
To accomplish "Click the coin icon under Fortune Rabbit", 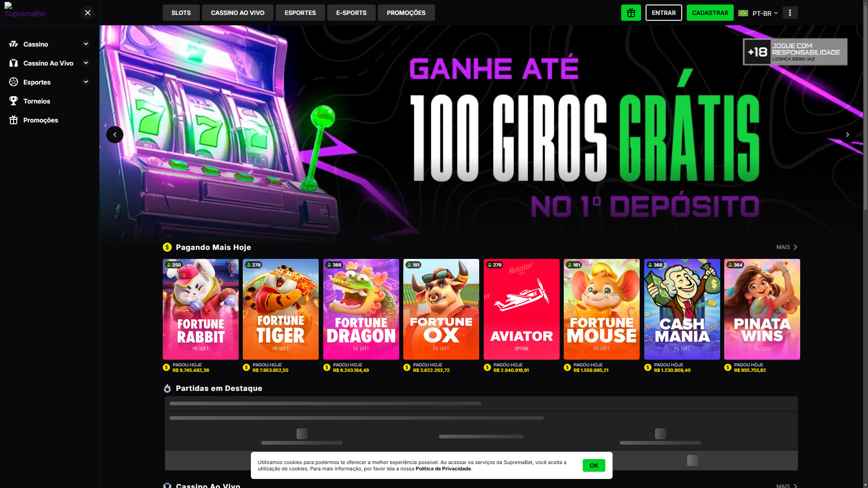I will click(166, 367).
